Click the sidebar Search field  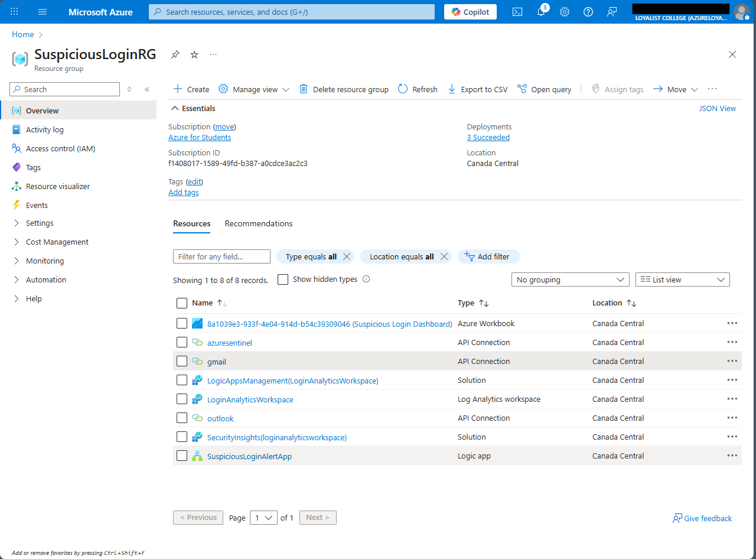65,89
